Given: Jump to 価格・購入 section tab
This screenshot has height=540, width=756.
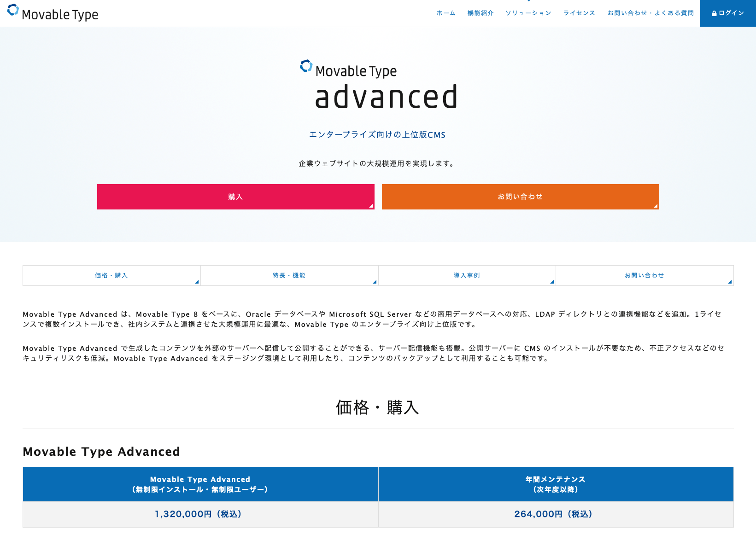Looking at the screenshot, I should click(x=111, y=275).
